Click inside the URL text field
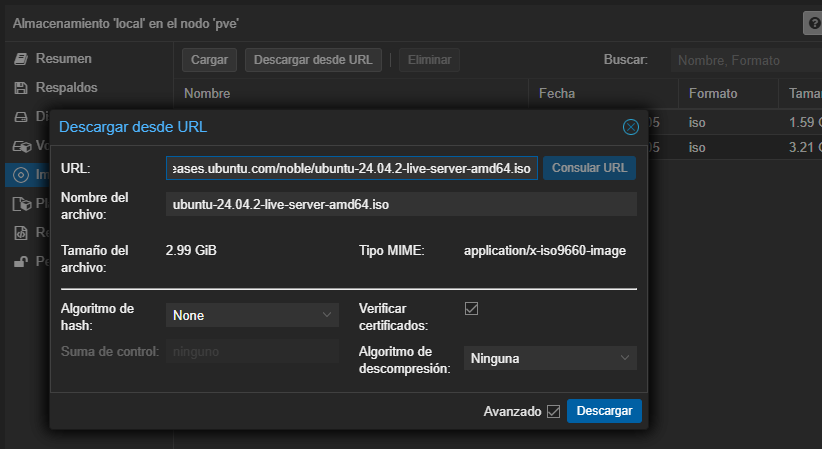Image resolution: width=822 pixels, height=449 pixels. point(352,167)
